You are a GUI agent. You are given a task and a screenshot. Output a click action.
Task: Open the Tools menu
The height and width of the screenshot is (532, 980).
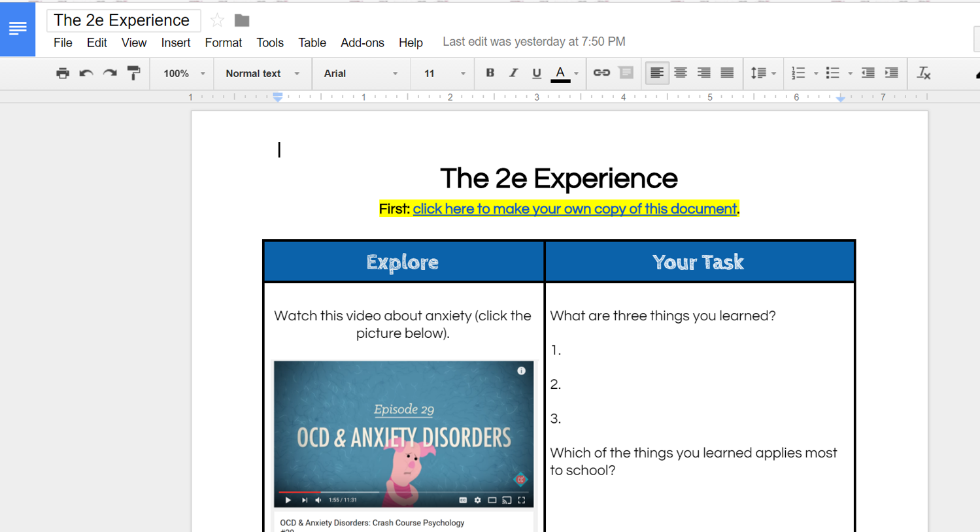[270, 43]
